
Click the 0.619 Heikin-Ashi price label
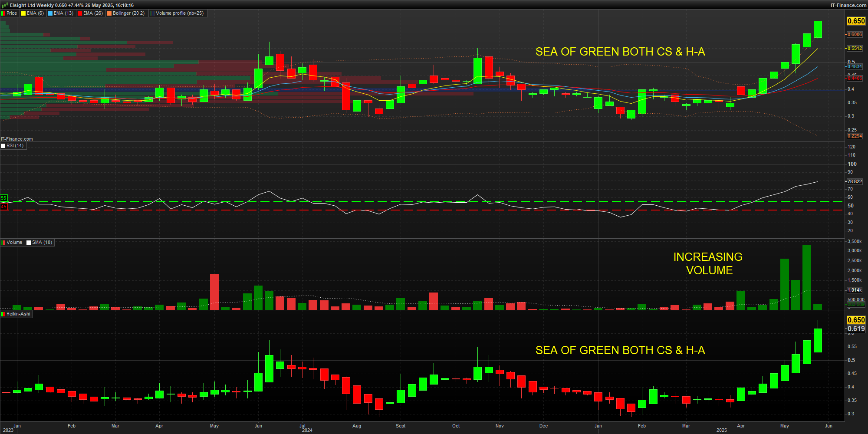tap(856, 329)
